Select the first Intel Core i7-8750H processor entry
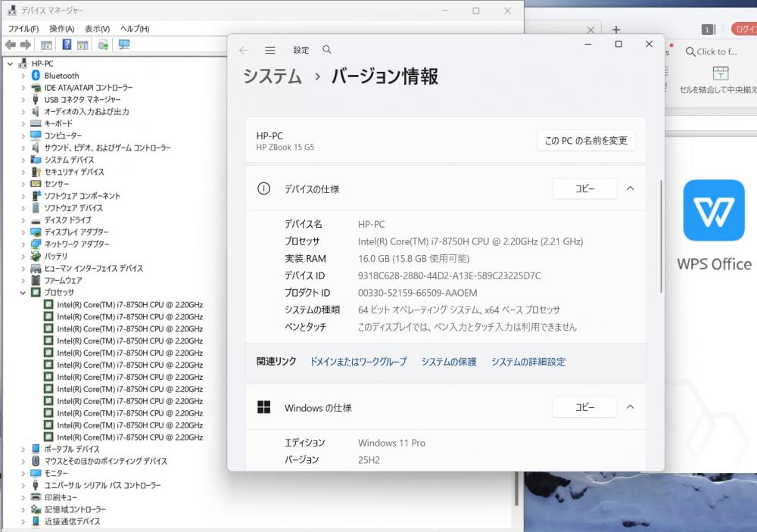 pyautogui.click(x=129, y=305)
